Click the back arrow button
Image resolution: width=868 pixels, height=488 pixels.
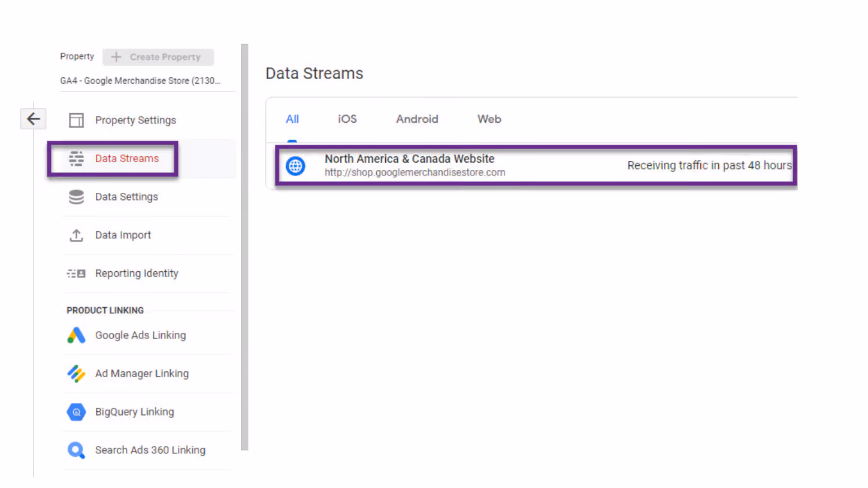click(x=33, y=119)
